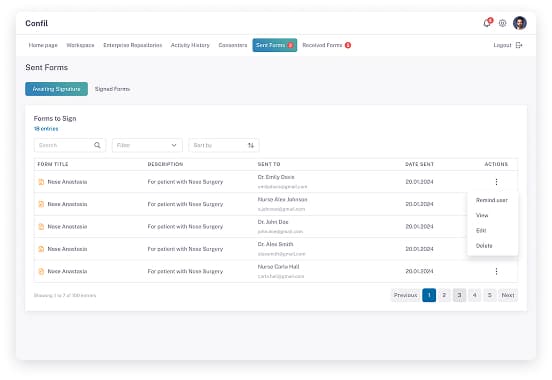552x380 pixels.
Task: Click the Received Forms red badge
Action: 348,45
